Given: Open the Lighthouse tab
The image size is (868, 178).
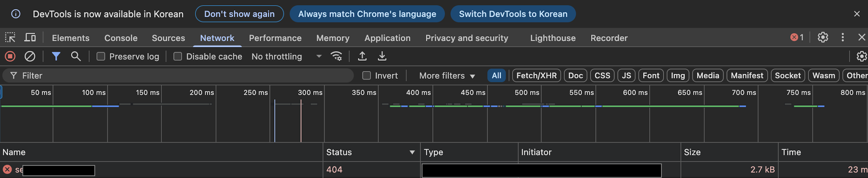Looking at the screenshot, I should pos(553,38).
